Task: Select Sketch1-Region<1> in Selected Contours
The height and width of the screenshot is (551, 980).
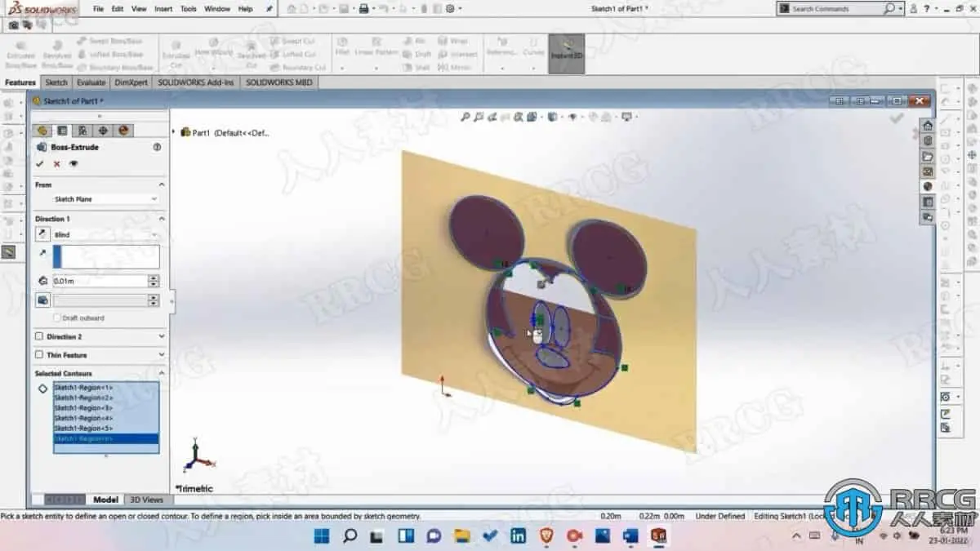Action: coord(106,387)
